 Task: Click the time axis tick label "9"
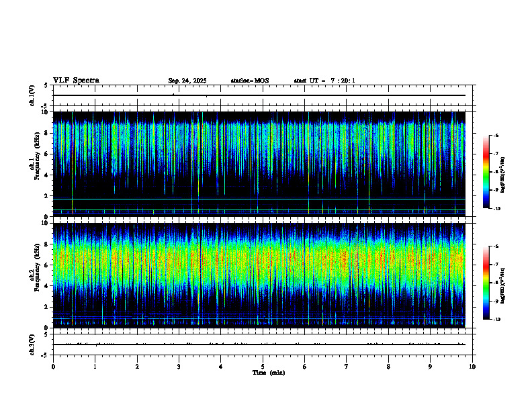(430, 367)
